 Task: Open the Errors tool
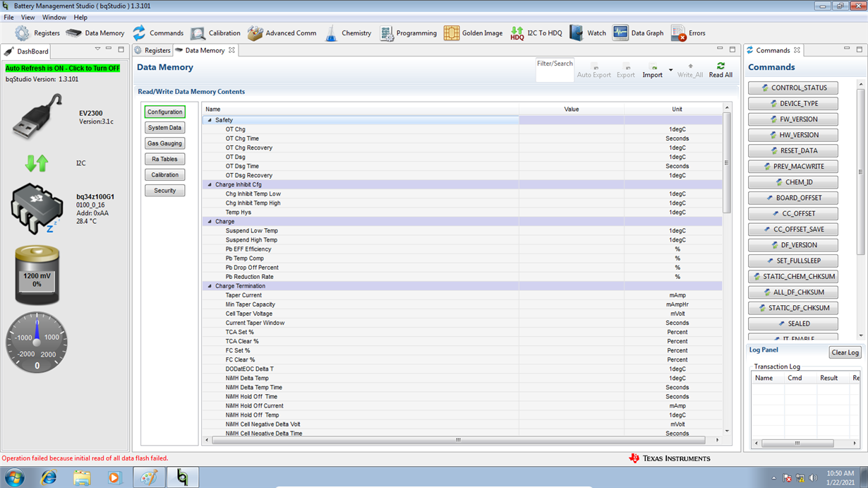pyautogui.click(x=678, y=33)
